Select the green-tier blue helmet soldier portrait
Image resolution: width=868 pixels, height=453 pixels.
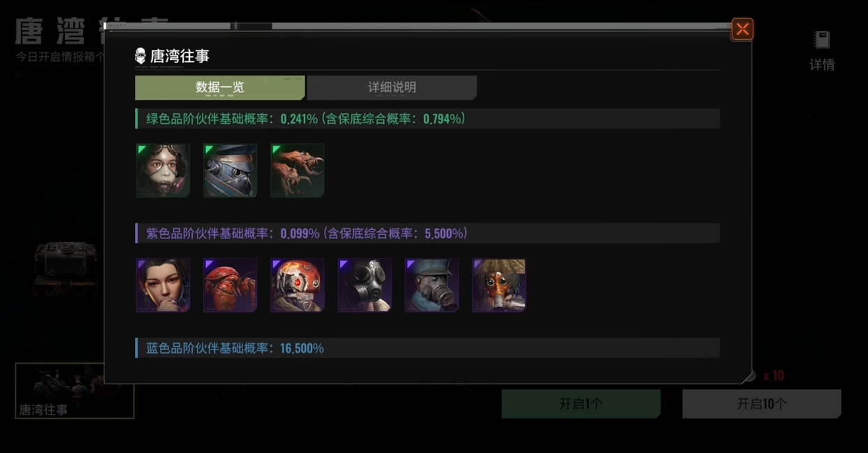click(230, 171)
